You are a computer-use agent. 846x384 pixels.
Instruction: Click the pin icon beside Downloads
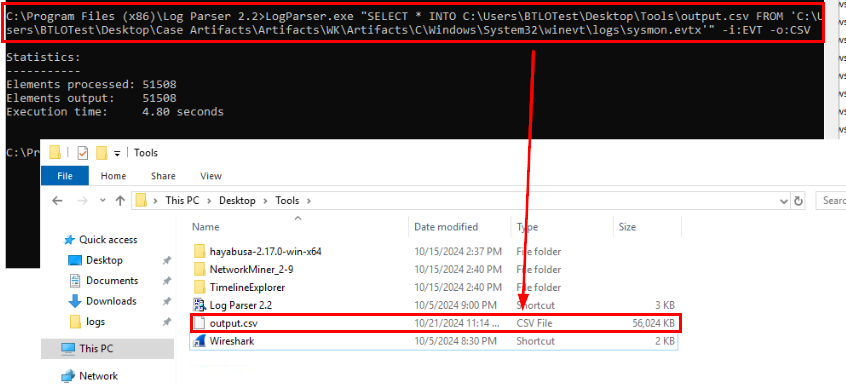pyautogui.click(x=167, y=301)
